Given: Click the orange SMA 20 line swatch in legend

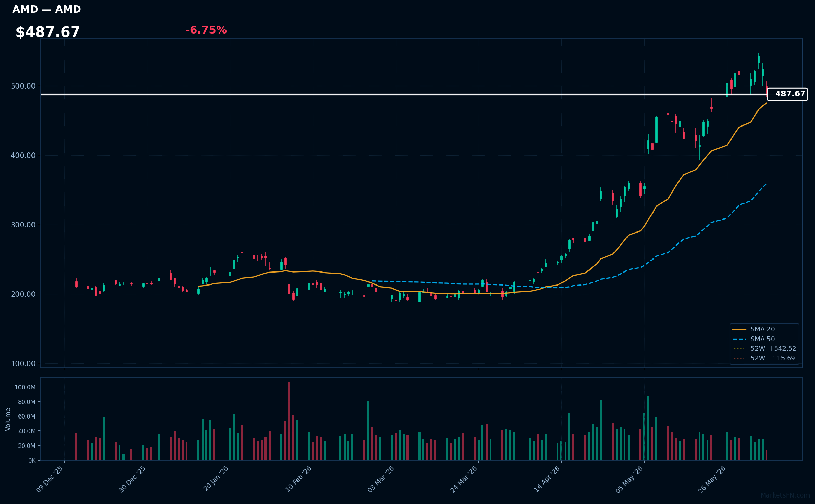Looking at the screenshot, I should pos(739,329).
